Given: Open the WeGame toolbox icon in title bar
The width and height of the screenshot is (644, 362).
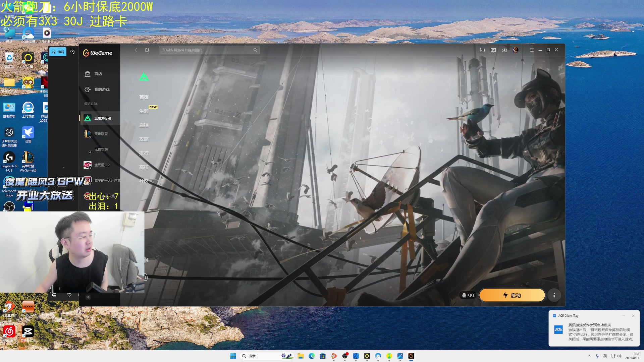Looking at the screenshot, I should pos(482,50).
